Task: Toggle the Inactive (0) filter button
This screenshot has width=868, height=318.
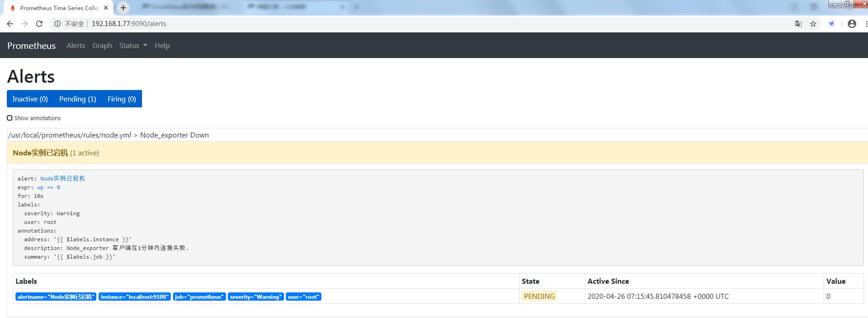Action: pyautogui.click(x=30, y=99)
